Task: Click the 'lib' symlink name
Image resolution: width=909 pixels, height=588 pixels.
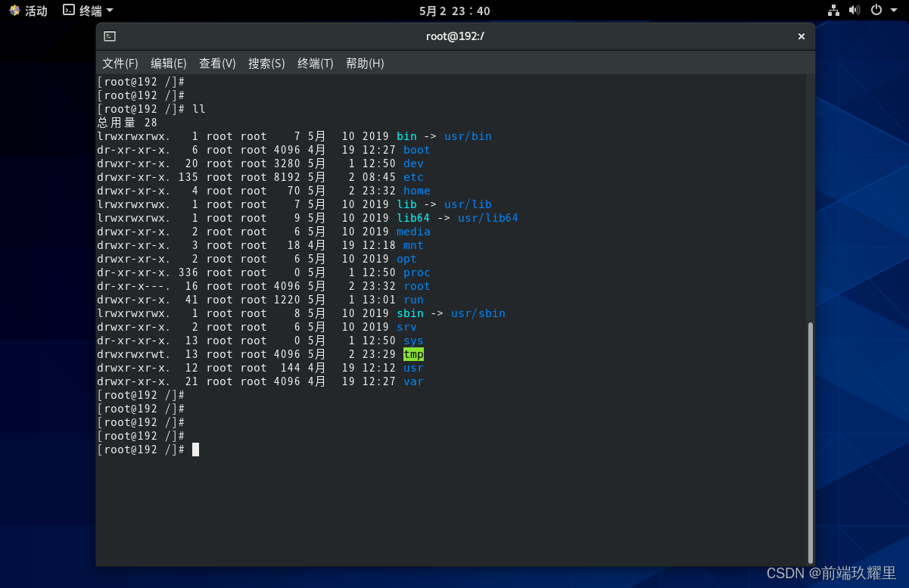Action: click(406, 204)
